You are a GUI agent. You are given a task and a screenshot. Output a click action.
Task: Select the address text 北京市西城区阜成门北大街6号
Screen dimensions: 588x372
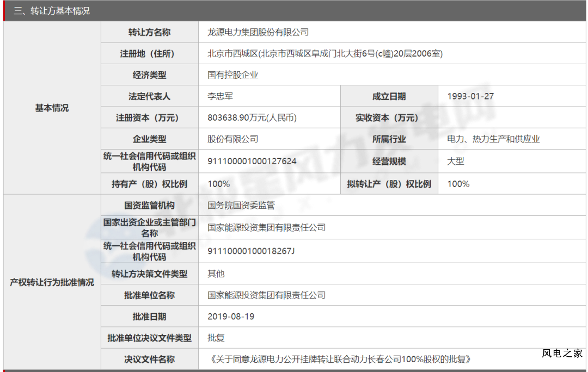(x=317, y=54)
